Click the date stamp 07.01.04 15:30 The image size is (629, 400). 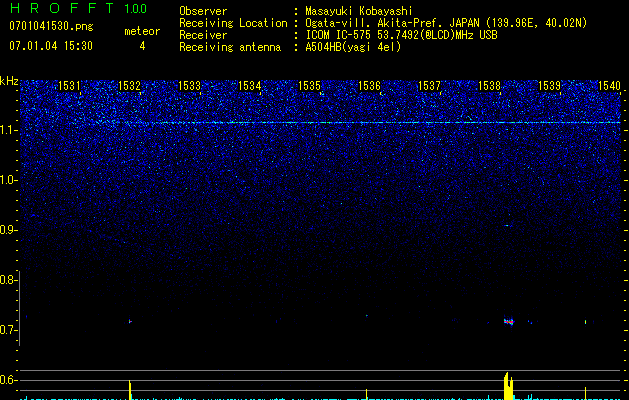51,46
